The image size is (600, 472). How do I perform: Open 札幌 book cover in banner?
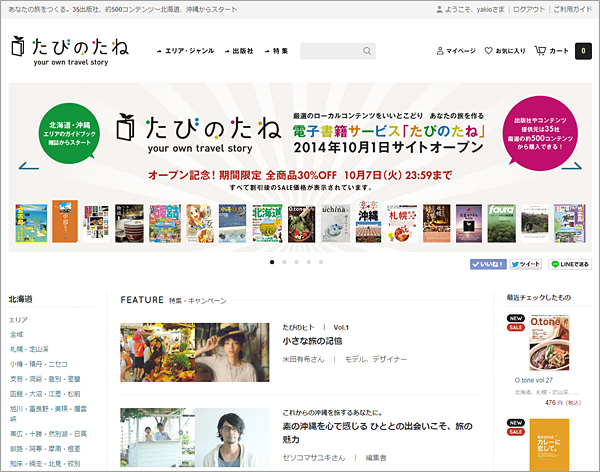401,223
